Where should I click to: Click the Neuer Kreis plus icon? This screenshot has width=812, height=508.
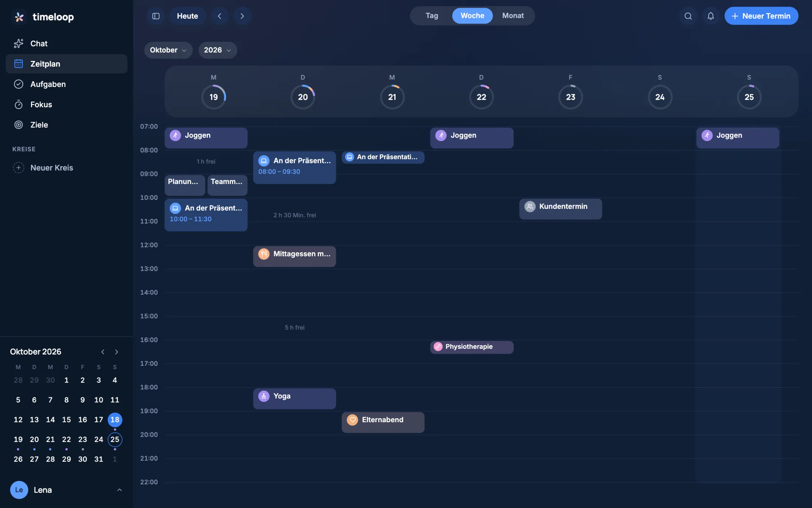pyautogui.click(x=18, y=168)
